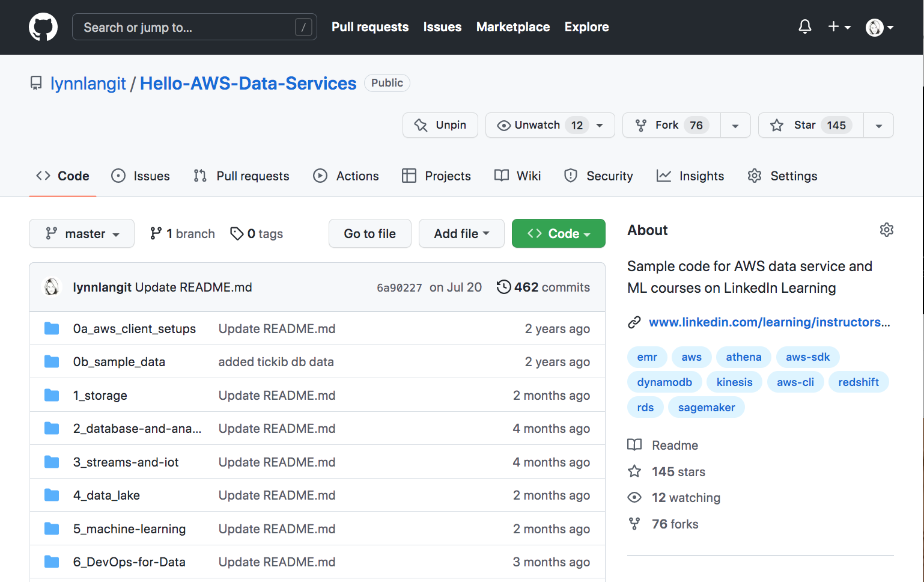Click the branch icon showing 1 branch
The image size is (924, 582).
[x=157, y=233]
